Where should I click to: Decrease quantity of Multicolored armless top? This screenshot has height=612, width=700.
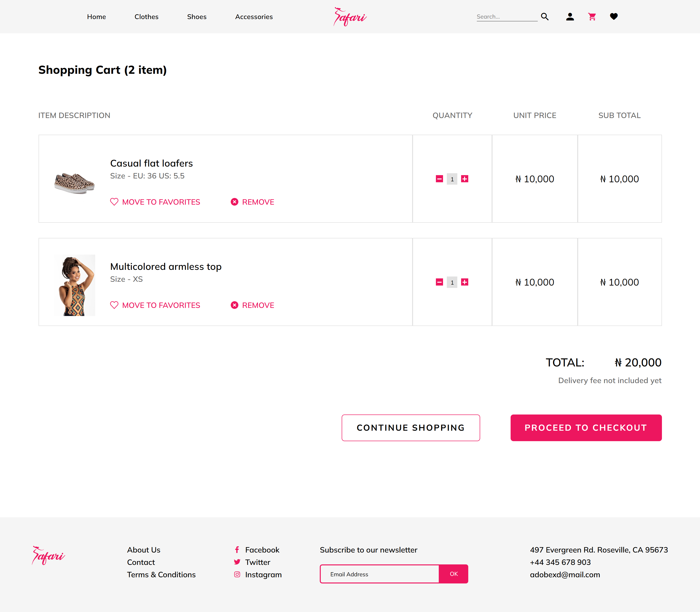point(439,282)
